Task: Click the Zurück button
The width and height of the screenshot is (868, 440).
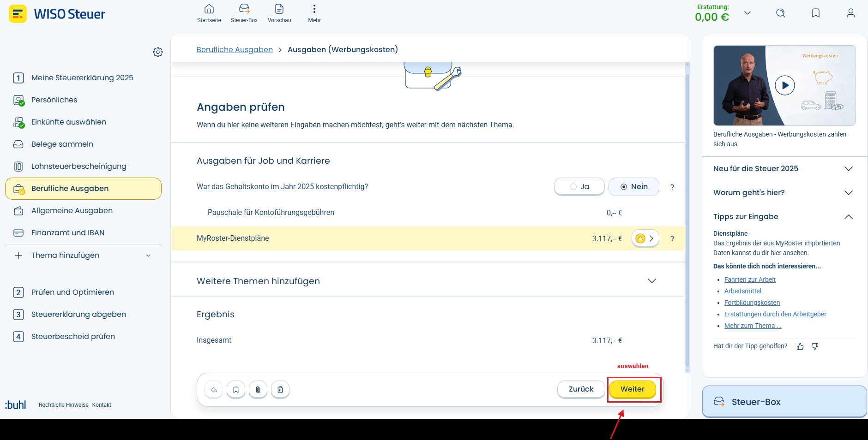Action: pyautogui.click(x=581, y=389)
